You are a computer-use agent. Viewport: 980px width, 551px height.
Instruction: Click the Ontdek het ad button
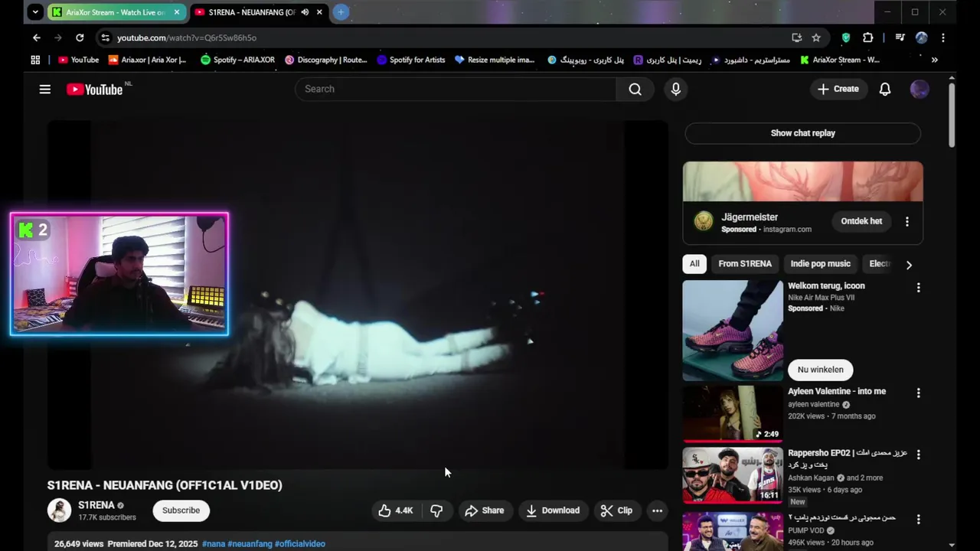(x=861, y=221)
